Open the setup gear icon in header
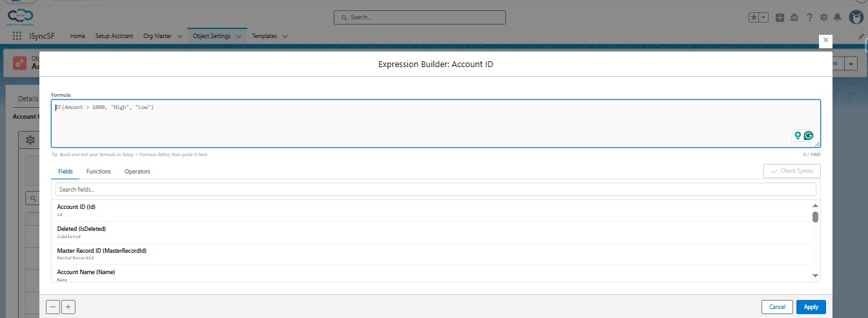The image size is (868, 318). click(x=823, y=17)
